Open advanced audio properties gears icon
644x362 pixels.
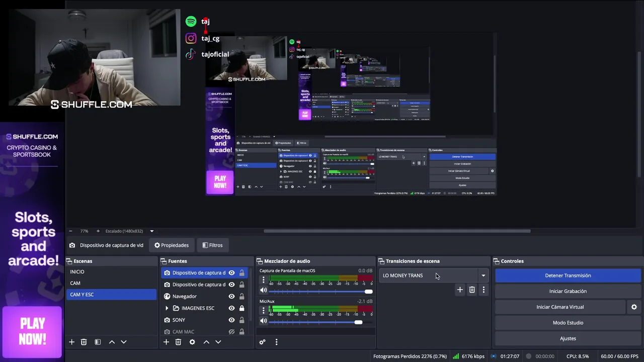click(262, 342)
